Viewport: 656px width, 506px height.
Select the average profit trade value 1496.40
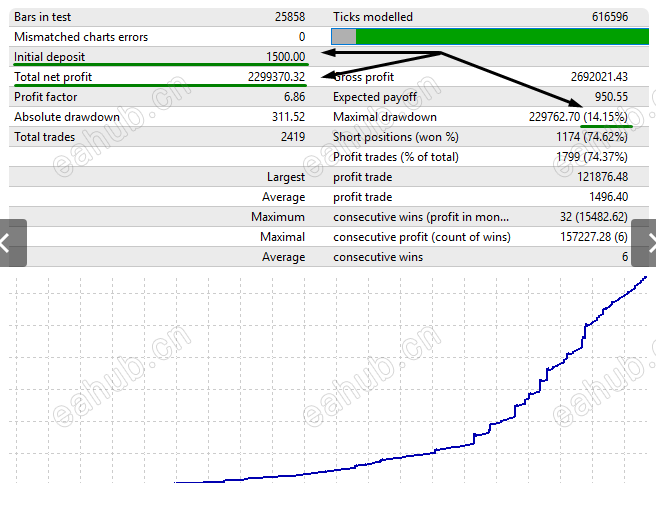608,197
